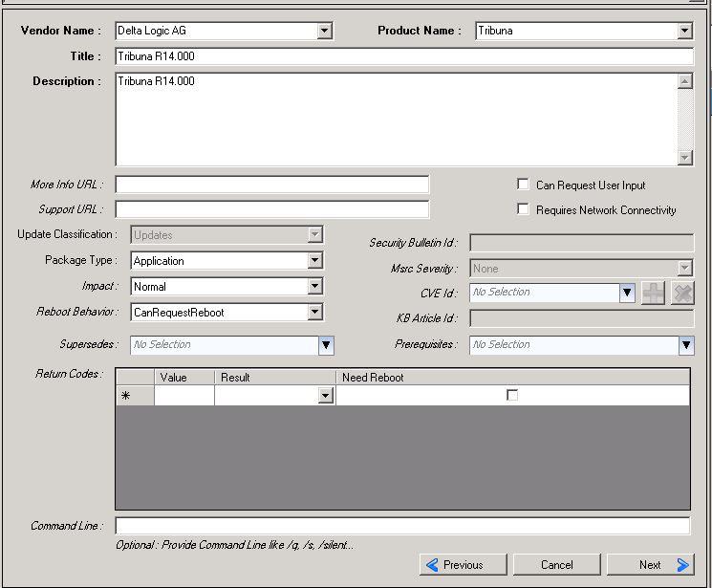Select the new row asterisk header in Return Codes
Viewport: 712px width, 588px height.
click(x=135, y=395)
